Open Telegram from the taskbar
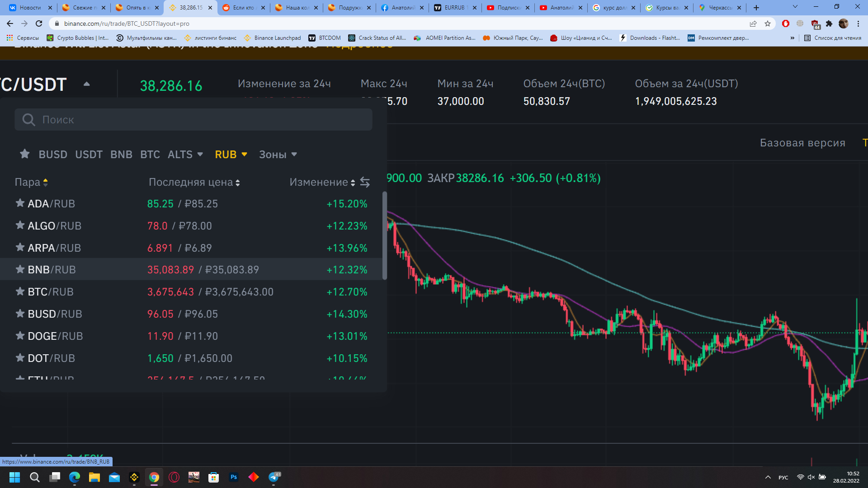Image resolution: width=868 pixels, height=488 pixels. coord(274,477)
